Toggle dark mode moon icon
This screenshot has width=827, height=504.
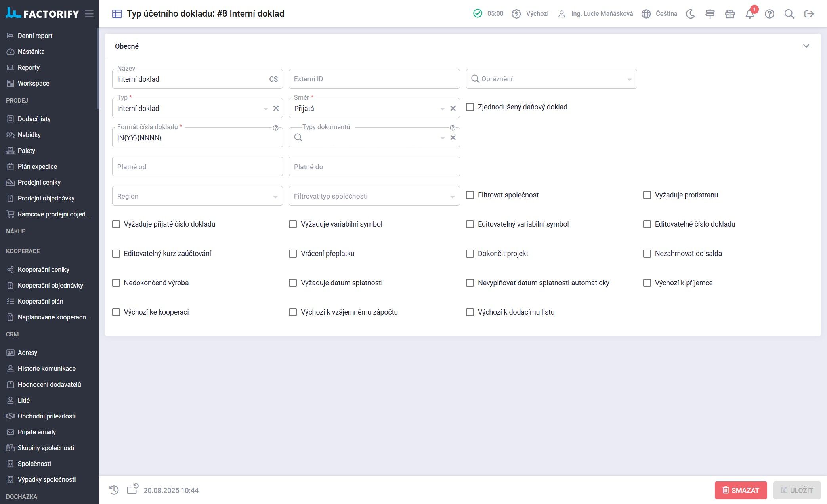coord(690,14)
